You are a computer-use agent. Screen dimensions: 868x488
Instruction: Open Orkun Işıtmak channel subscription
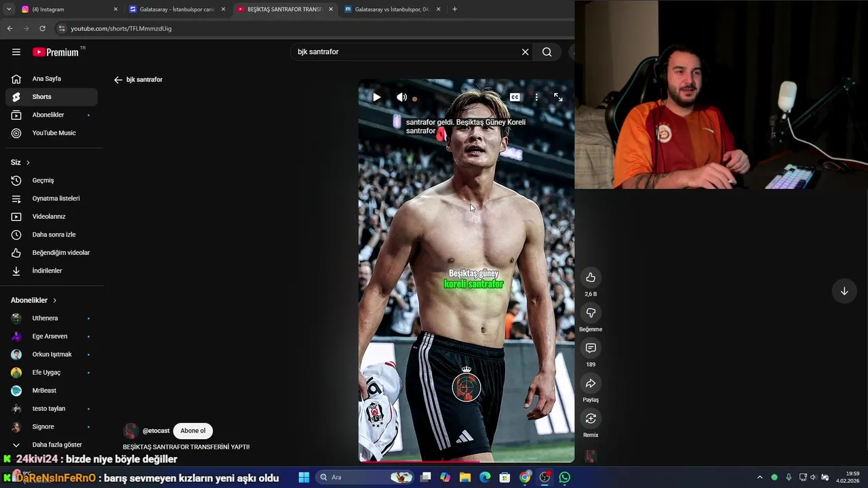[52, 354]
